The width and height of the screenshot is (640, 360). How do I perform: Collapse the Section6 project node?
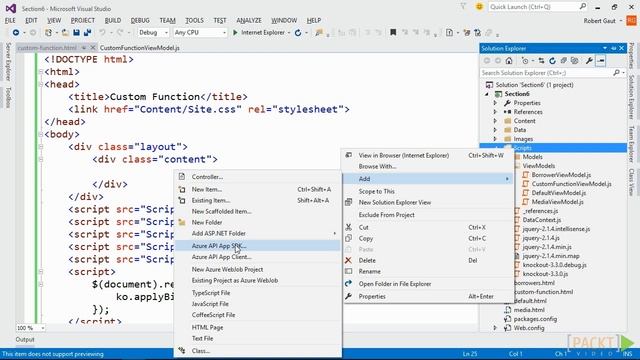(x=487, y=94)
